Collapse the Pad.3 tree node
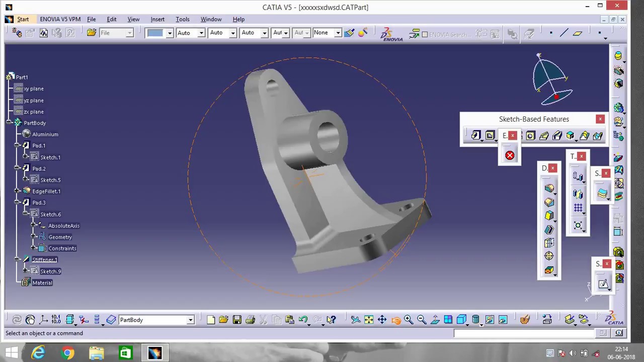Screen dimensions: 644x362 pos(18,203)
